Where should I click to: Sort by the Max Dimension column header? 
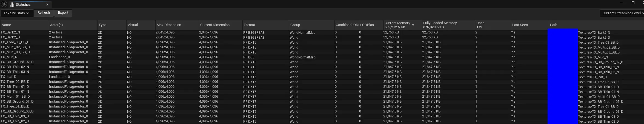[169, 25]
